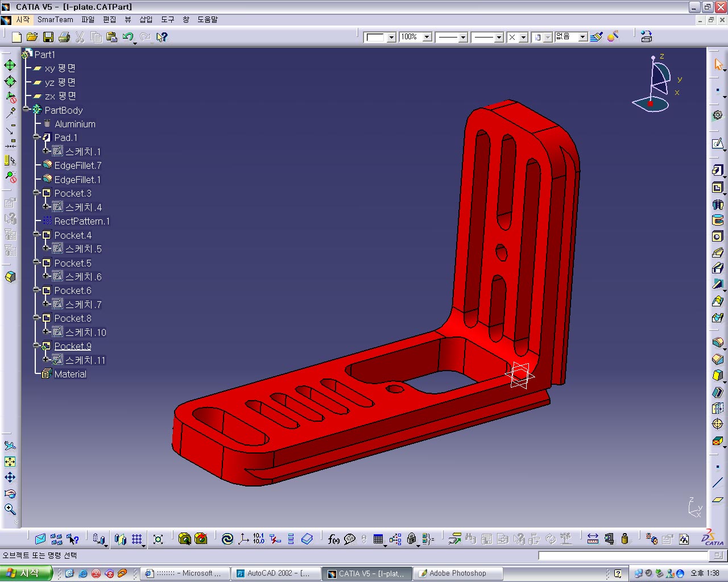The height and width of the screenshot is (582, 728).
Task: Open the 도구 menu
Action: pos(167,19)
